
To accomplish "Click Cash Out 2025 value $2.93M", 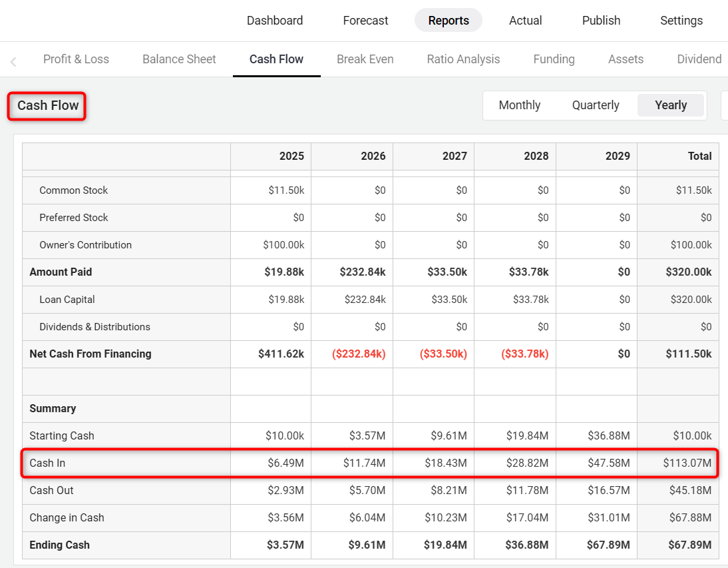I will tap(285, 491).
